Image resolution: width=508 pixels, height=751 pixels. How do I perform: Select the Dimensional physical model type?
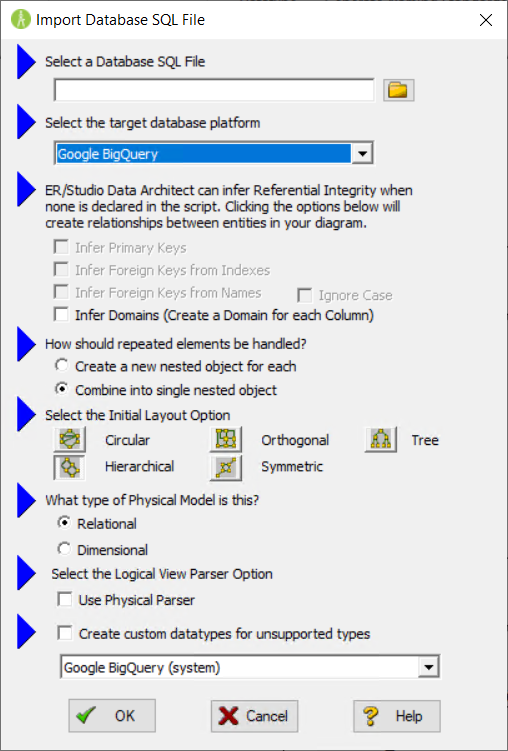[64, 549]
